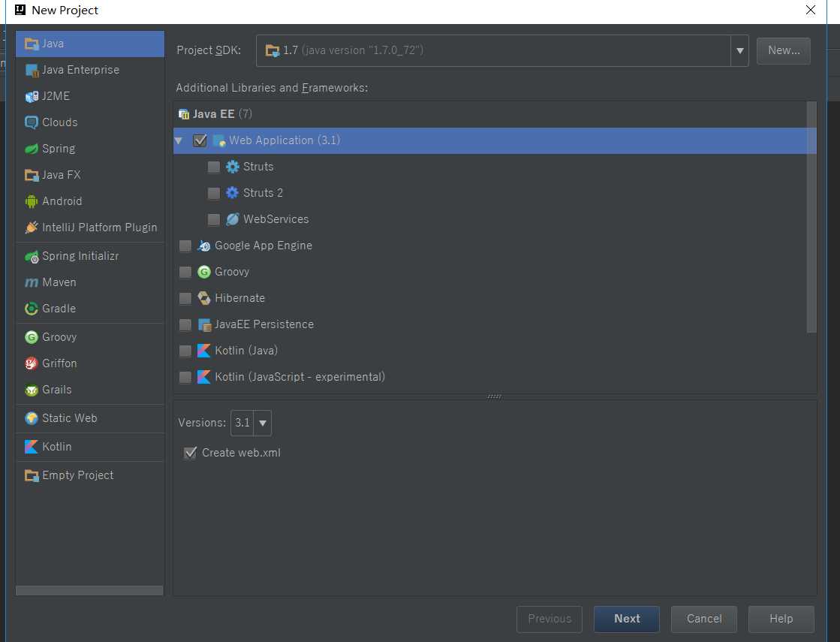Screen dimensions: 840x642
Task: Check the WebServices checkbox
Action: (213, 219)
